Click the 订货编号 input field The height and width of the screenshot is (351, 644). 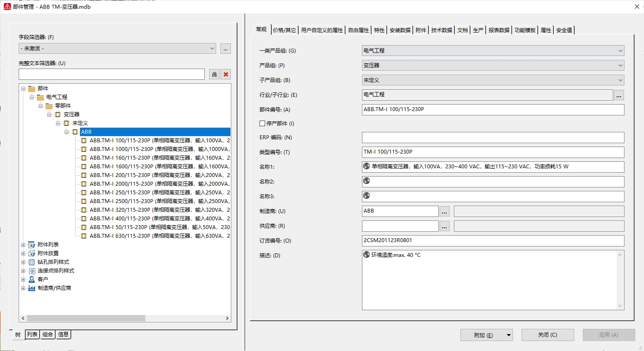(493, 241)
